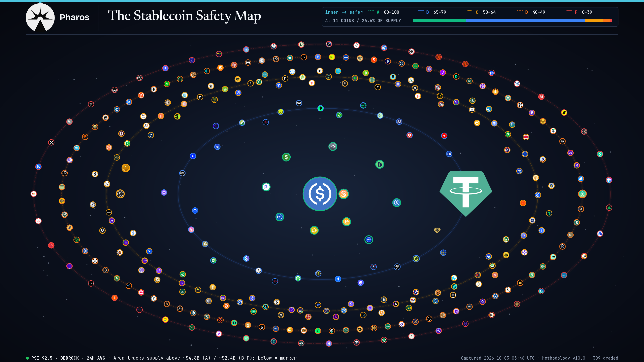Click the 'D 40-49' legend entry
This screenshot has width=644, height=362.
coord(531,12)
